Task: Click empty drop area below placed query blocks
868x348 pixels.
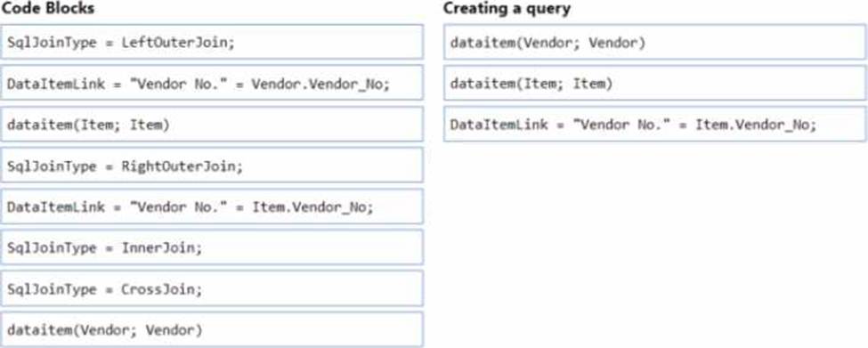Action: (655, 244)
